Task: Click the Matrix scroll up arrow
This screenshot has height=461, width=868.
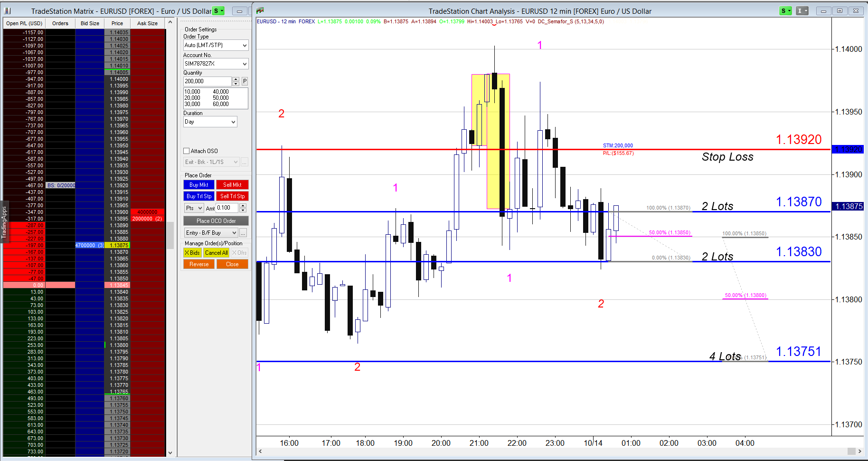Action: point(170,22)
